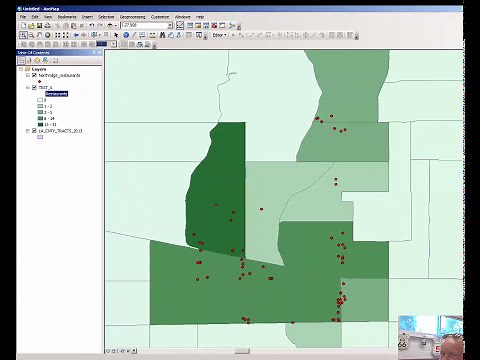The image size is (480, 360).
Task: Collapse northridge_restaurants layer legend
Action: click(x=28, y=75)
